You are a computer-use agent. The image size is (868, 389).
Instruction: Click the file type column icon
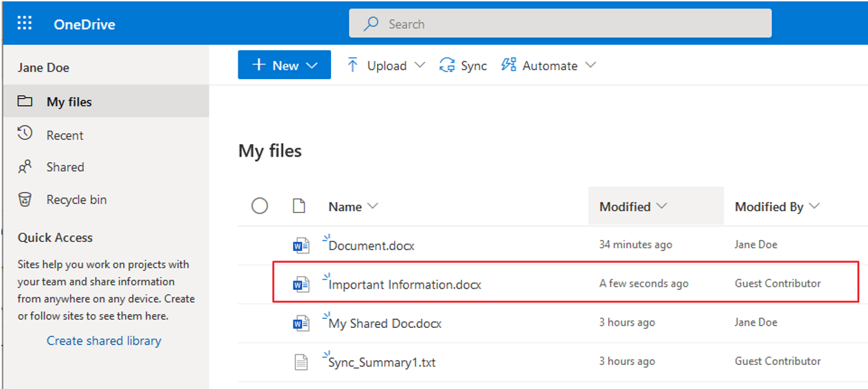tap(298, 205)
